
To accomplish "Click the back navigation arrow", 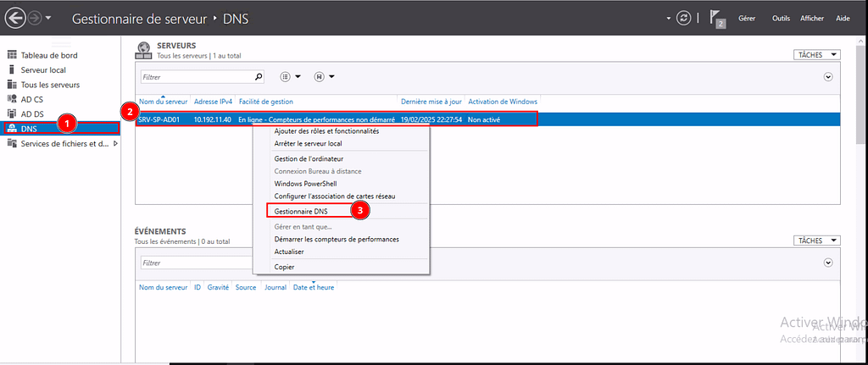I will (14, 18).
